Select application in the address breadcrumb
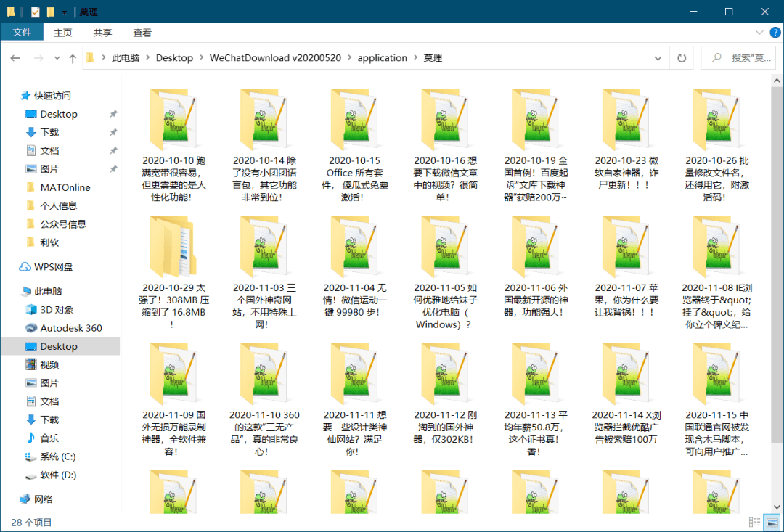Screen dimensions: 784x532 pyautogui.click(x=383, y=58)
